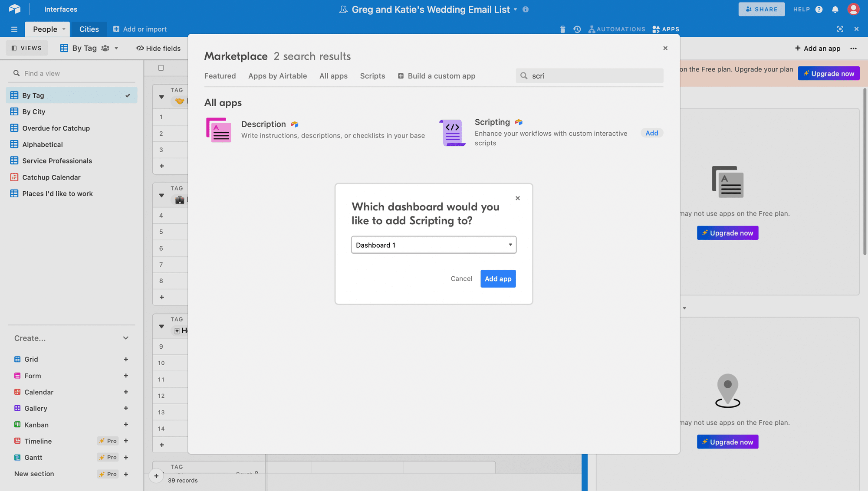The image size is (868, 491).
Task: Expand the By Tag view dropdown arrow
Action: pos(115,47)
